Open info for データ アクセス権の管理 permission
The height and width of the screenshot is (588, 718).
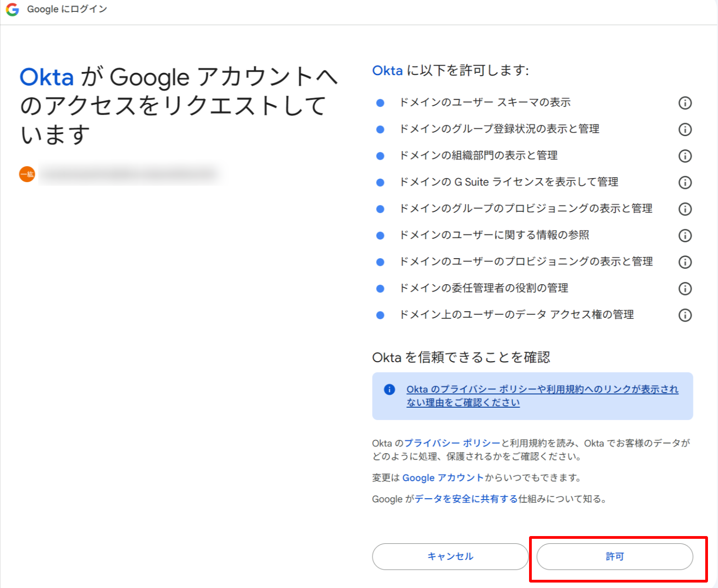tap(684, 315)
